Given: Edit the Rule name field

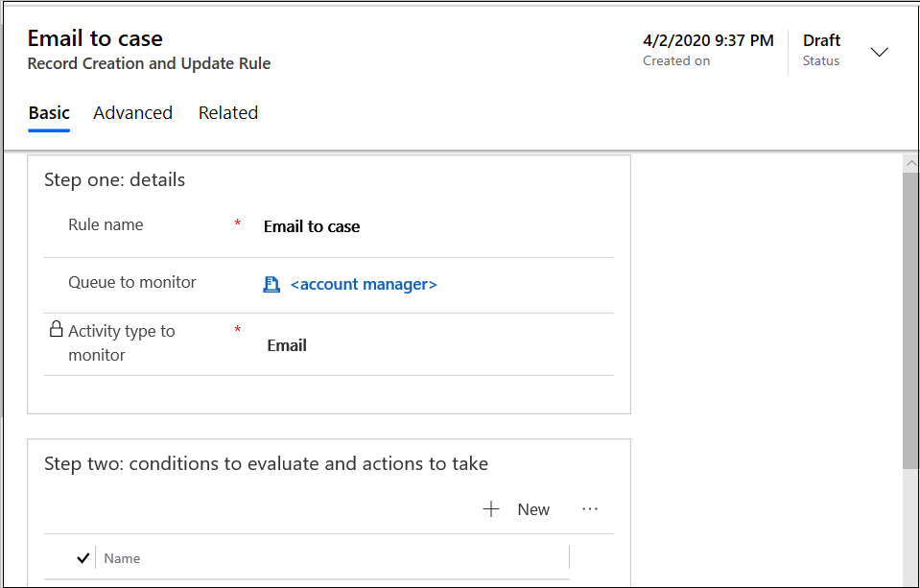Looking at the screenshot, I should [437, 226].
